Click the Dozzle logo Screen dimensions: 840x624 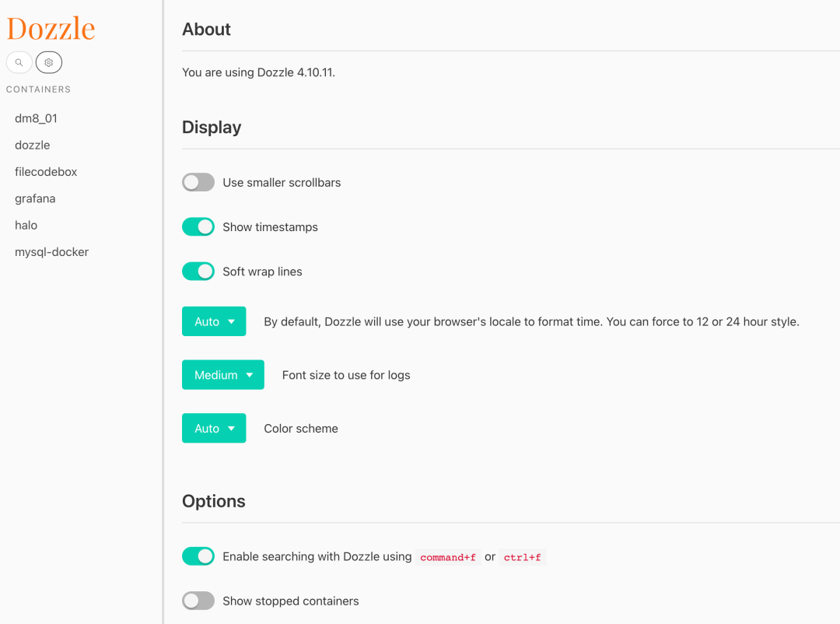[x=51, y=29]
